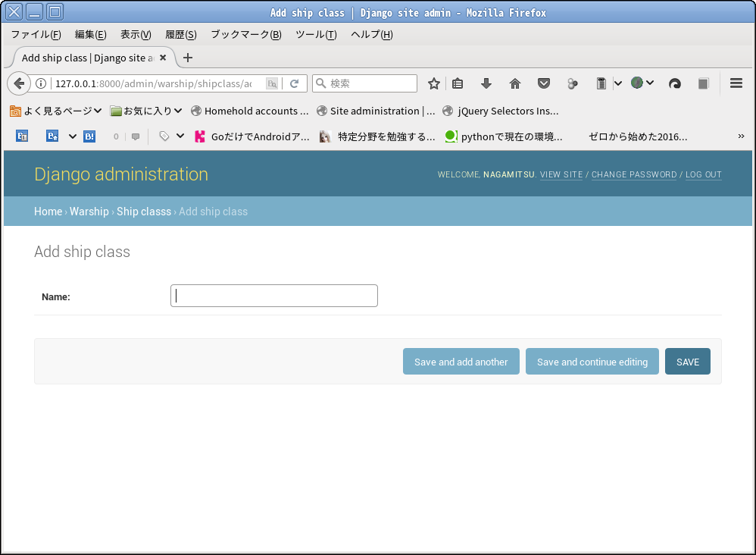
Task: Expand the よく見るページ bookmark folder
Action: coord(55,111)
